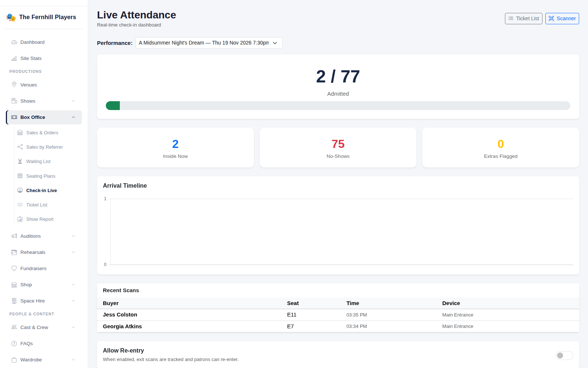
Task: Click the Fundraisers heart icon
Action: click(x=14, y=269)
